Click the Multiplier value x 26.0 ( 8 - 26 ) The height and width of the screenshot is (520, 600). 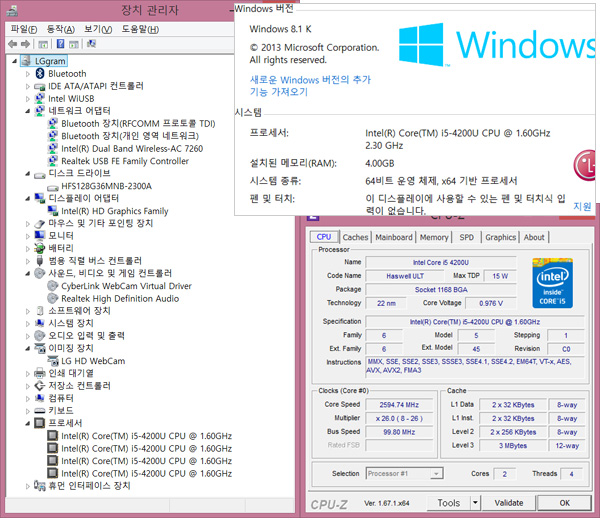(x=399, y=419)
